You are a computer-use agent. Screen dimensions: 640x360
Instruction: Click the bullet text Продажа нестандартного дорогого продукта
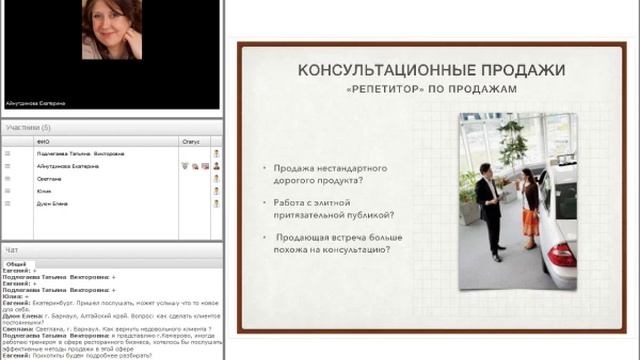tap(330, 174)
